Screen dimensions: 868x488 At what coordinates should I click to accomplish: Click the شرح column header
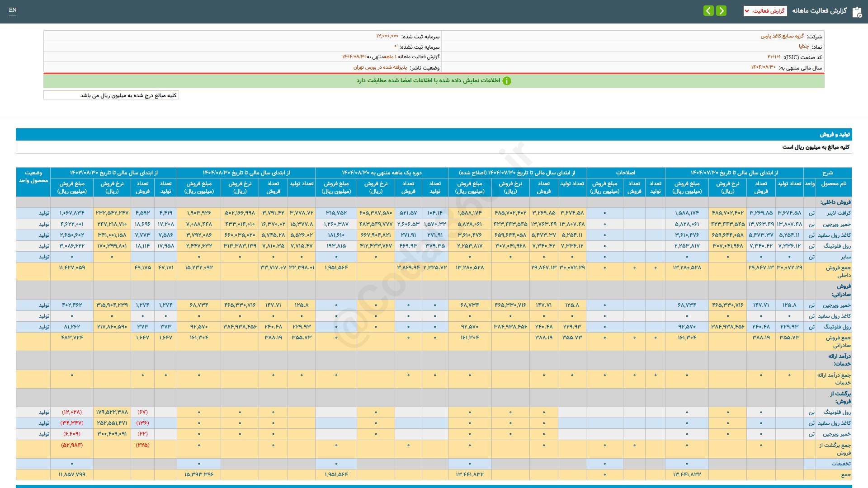point(827,173)
